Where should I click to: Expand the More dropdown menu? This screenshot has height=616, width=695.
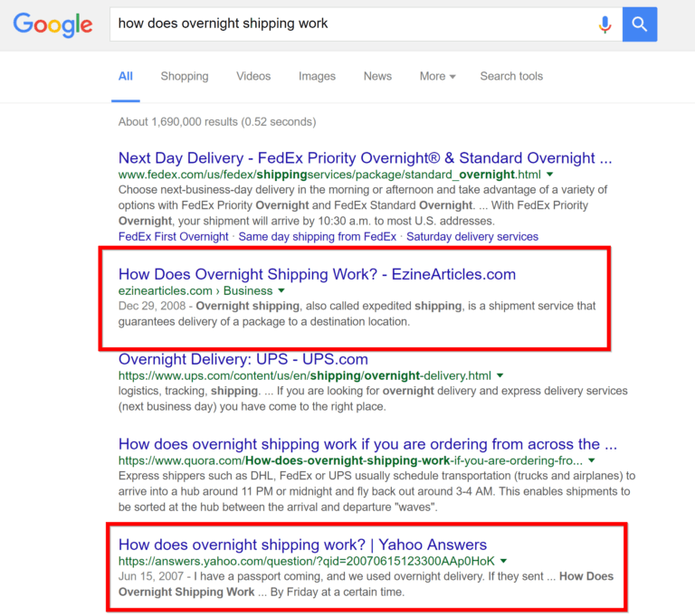(x=437, y=76)
